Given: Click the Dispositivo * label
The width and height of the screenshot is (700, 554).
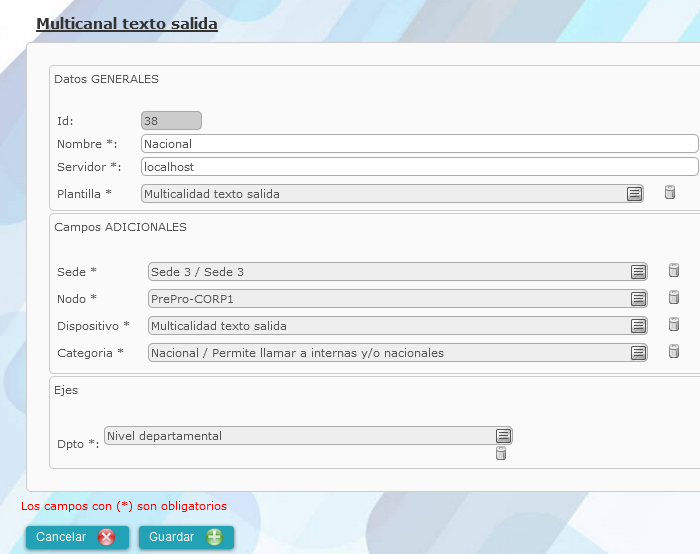Looking at the screenshot, I should [93, 326].
